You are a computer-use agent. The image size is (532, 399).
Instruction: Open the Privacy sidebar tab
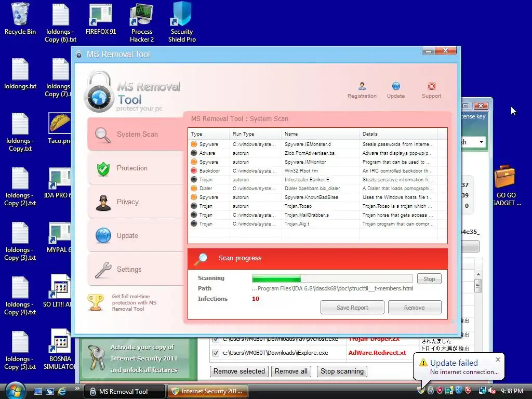(136, 202)
